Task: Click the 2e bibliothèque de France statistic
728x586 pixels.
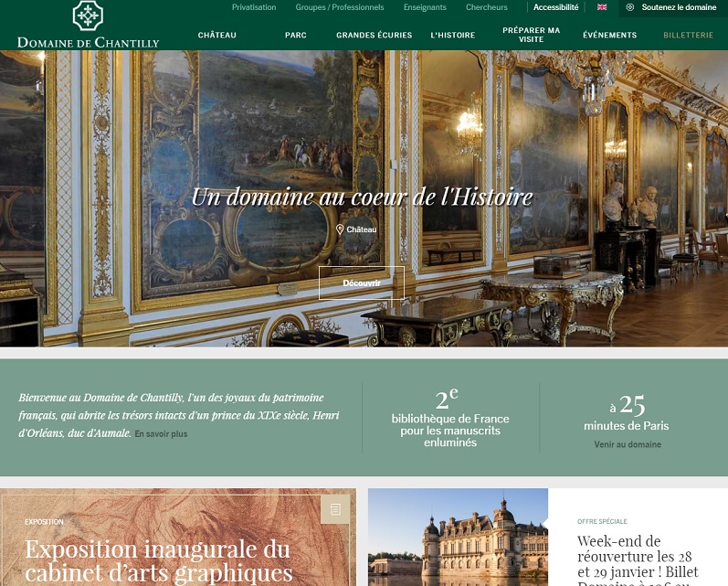Action: pos(450,417)
